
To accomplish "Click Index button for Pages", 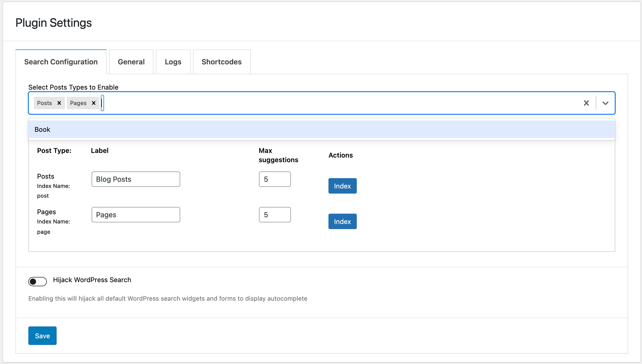I will pos(342,221).
